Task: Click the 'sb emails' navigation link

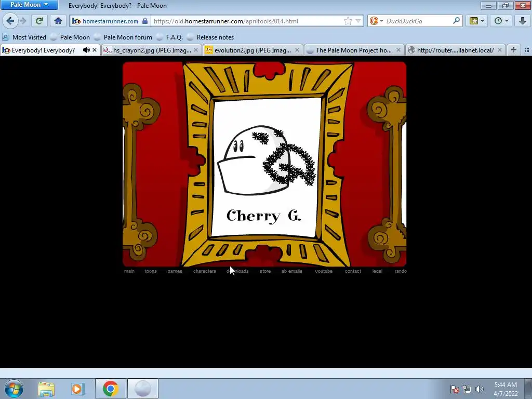Action: tap(292, 271)
